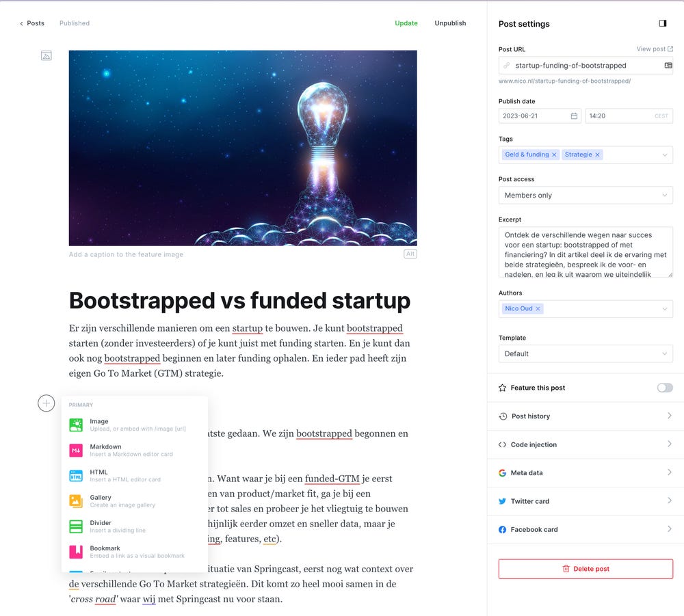Click the Google icon beside Meta data
Viewport: 684px width, 616px height.
click(x=503, y=472)
